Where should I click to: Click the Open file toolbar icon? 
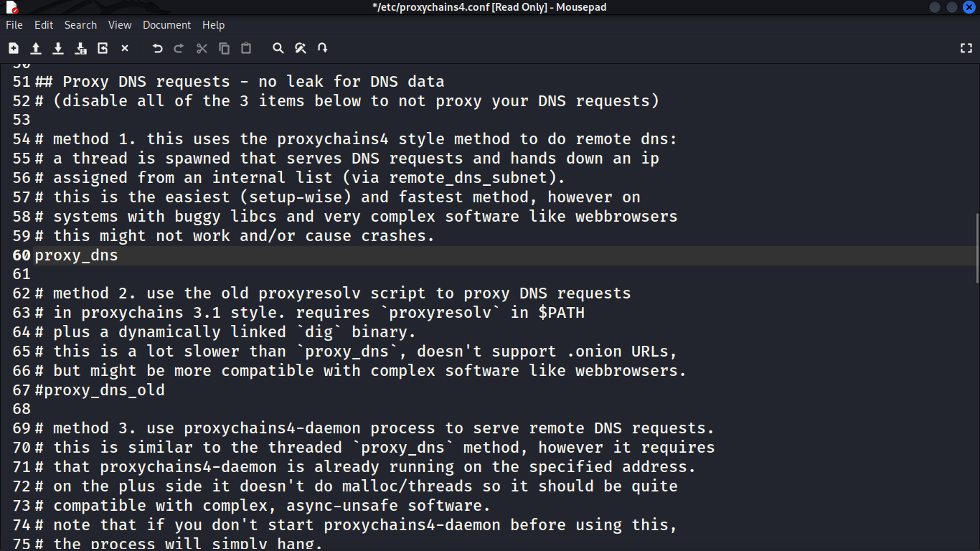[36, 48]
